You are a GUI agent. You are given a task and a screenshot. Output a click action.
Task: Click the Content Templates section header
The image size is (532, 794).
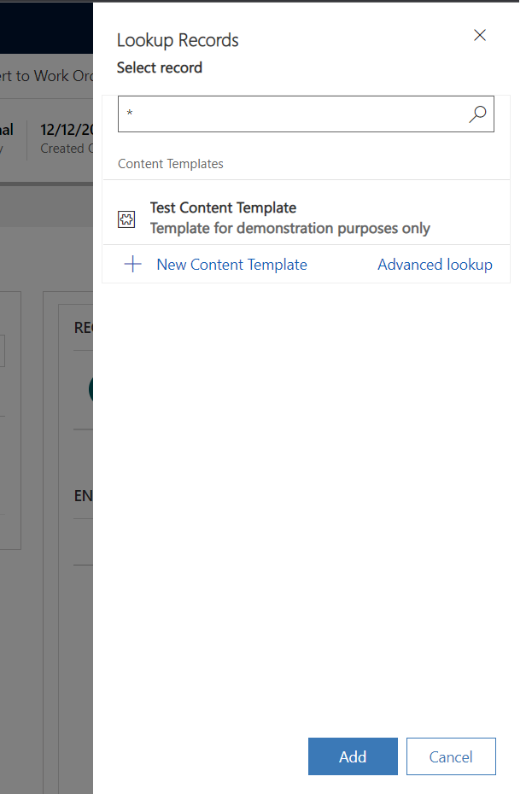[x=171, y=164]
